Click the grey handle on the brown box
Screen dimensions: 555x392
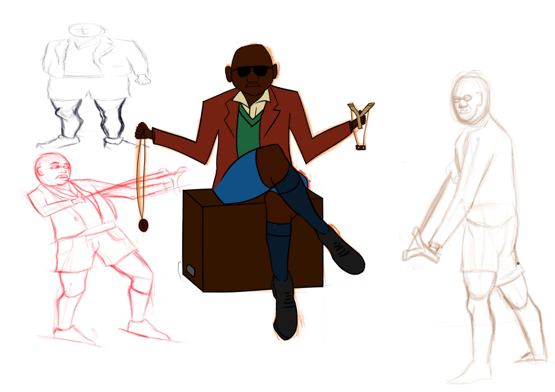tap(191, 271)
